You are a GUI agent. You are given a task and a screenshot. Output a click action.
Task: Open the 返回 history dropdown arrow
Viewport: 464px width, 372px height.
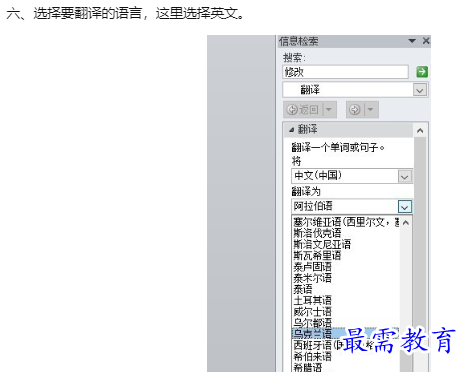click(329, 109)
